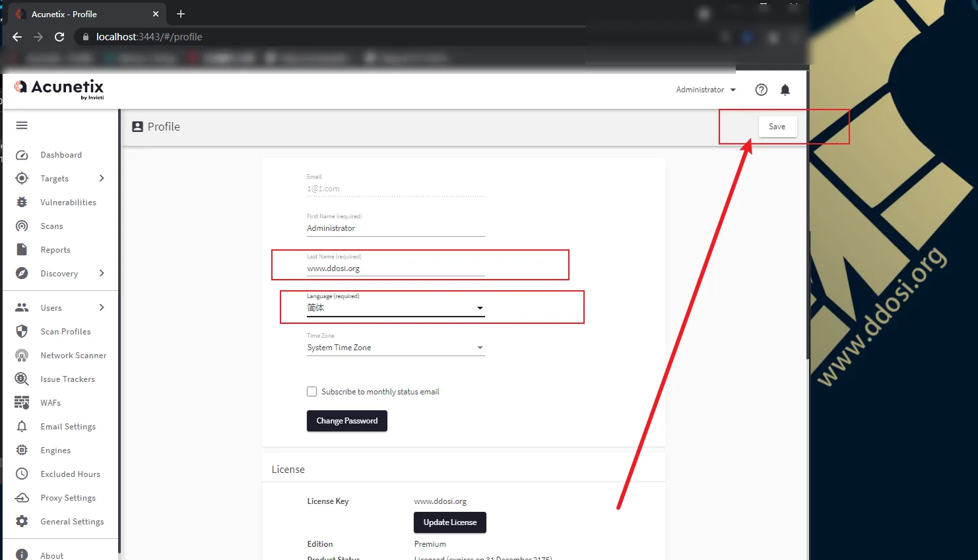This screenshot has height=560, width=978.
Task: Open Email Settings in sidebar
Action: 68,427
